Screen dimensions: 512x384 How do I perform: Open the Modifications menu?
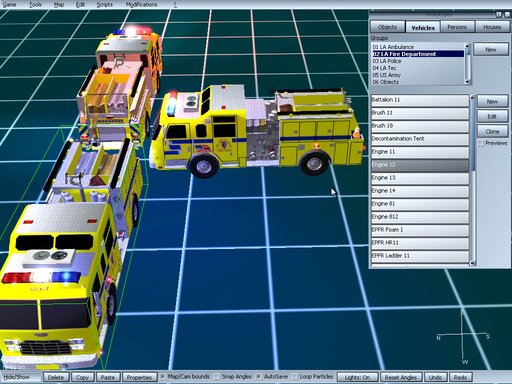pos(141,5)
